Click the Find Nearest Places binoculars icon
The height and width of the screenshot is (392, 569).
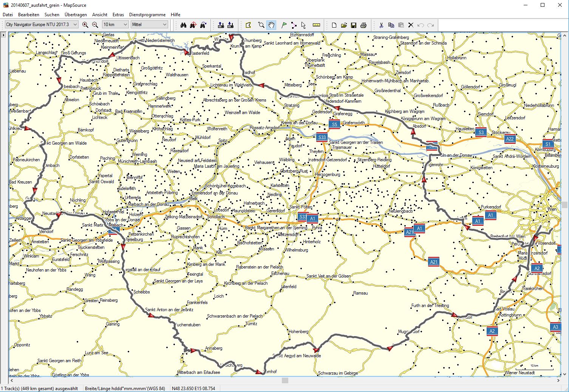(193, 25)
